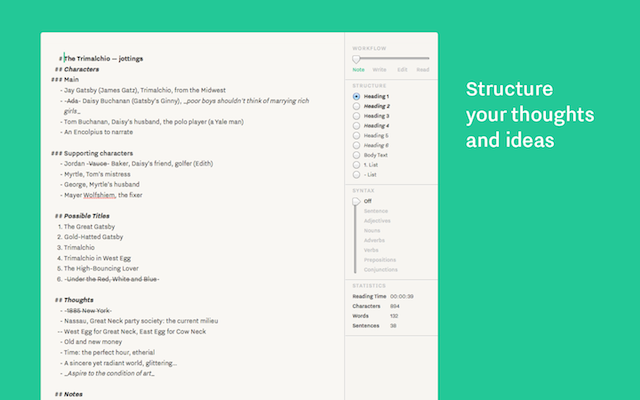Highlight Nouns syntax option

[x=372, y=231]
